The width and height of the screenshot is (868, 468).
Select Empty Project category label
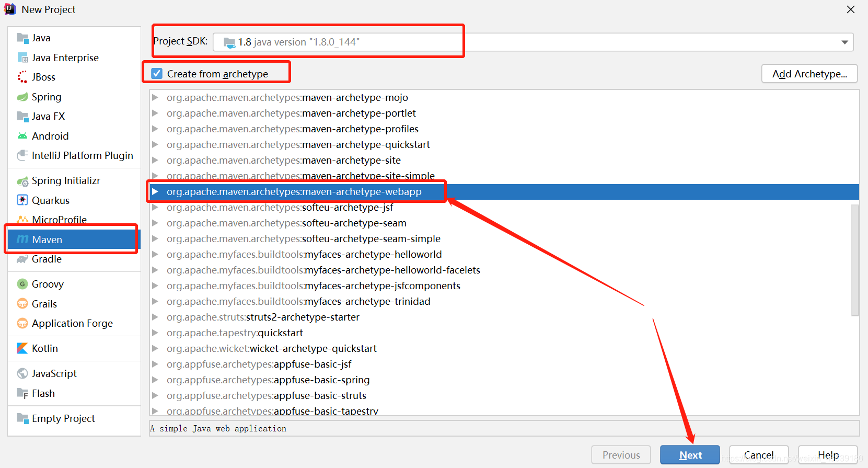tap(63, 418)
